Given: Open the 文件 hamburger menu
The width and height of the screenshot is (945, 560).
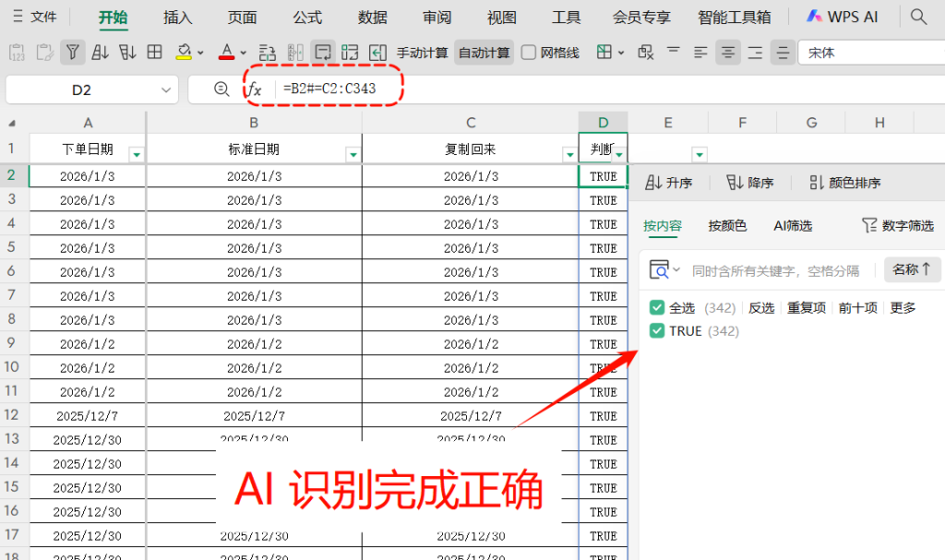Looking at the screenshot, I should pos(34,17).
